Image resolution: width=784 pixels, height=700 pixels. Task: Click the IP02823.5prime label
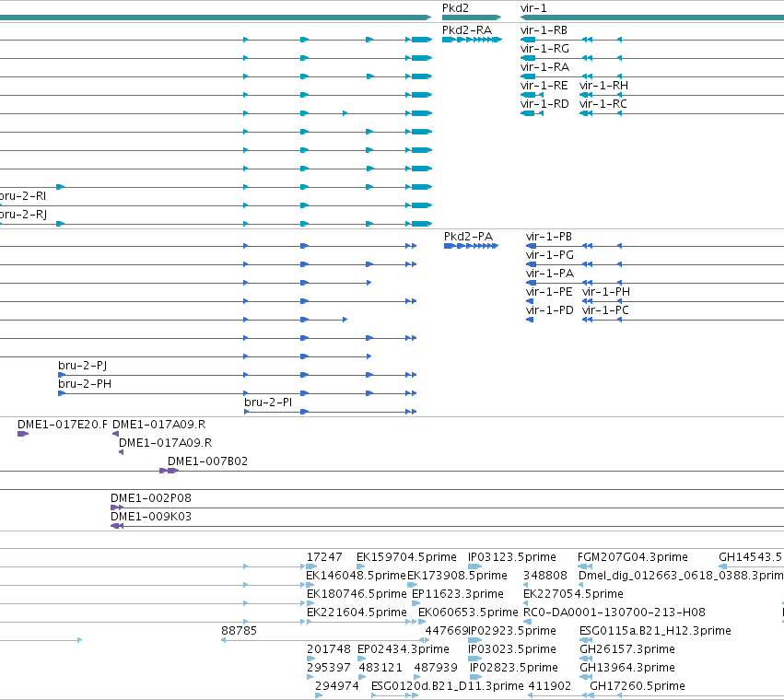[x=513, y=668]
